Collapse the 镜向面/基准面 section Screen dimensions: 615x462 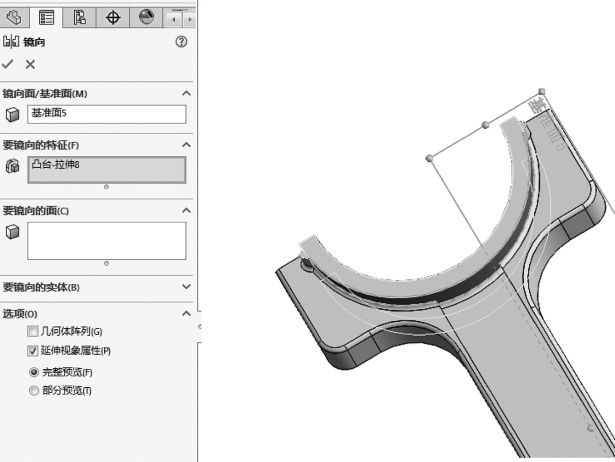186,93
